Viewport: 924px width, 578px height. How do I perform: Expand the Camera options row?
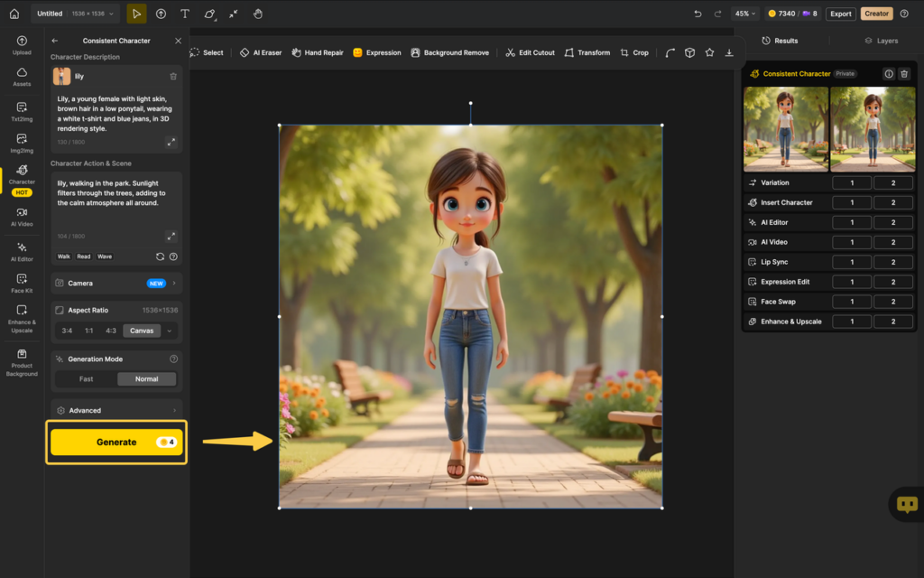click(x=116, y=283)
